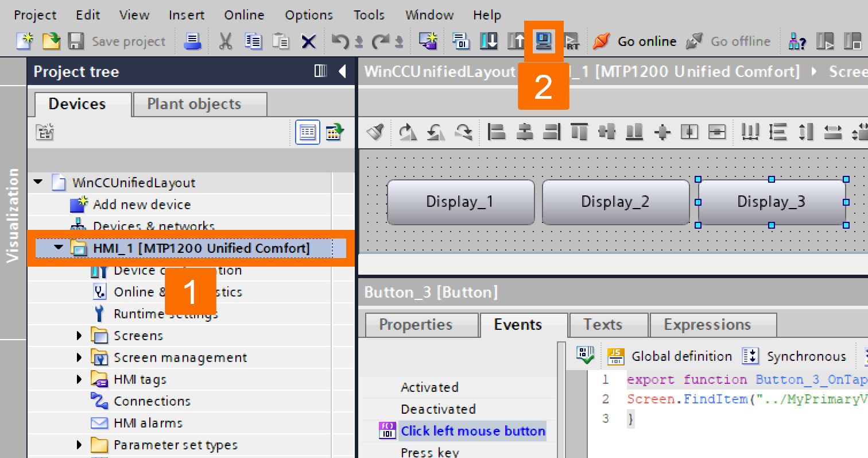Click the project tree table export icon
This screenshot has height=458, width=868.
pos(335,132)
